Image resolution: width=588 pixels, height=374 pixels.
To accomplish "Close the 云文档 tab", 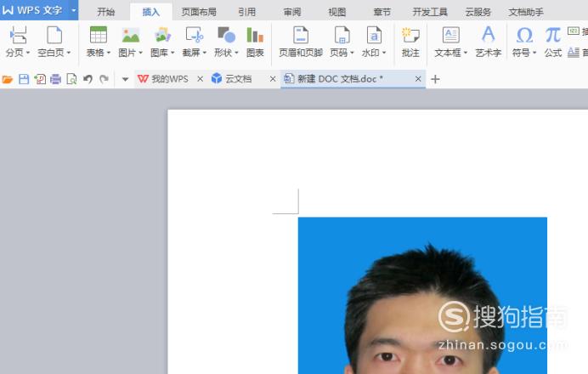I will pos(273,79).
